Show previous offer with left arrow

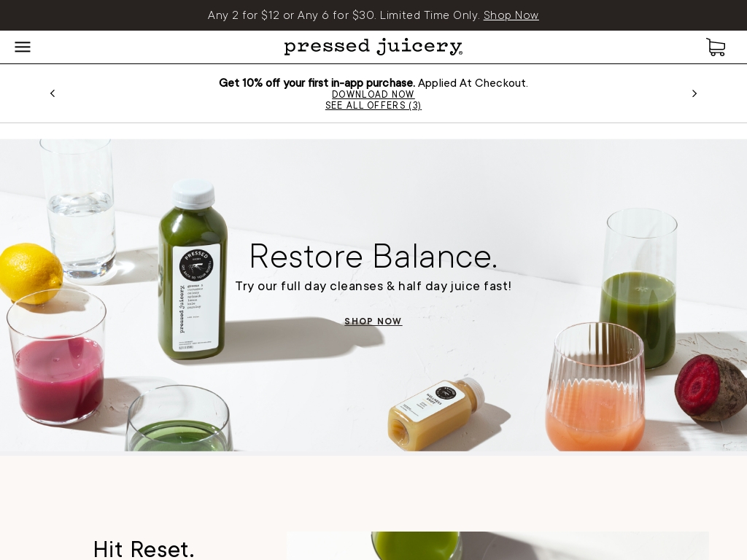point(53,93)
